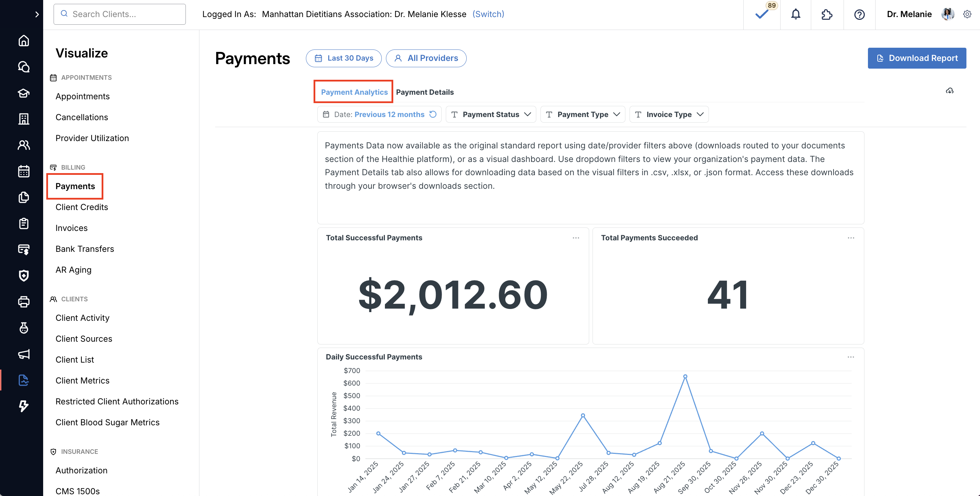The image size is (980, 496).
Task: Click the Home icon in sidebar
Action: (24, 40)
